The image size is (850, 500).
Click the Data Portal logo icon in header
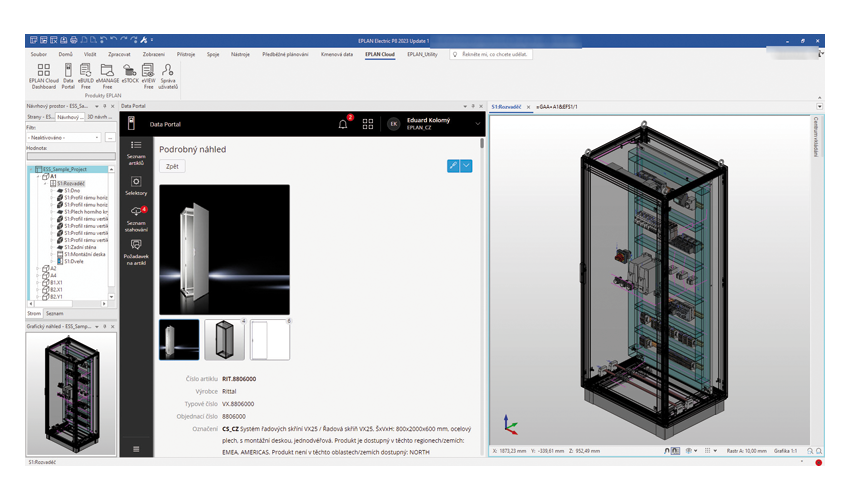[x=131, y=124]
